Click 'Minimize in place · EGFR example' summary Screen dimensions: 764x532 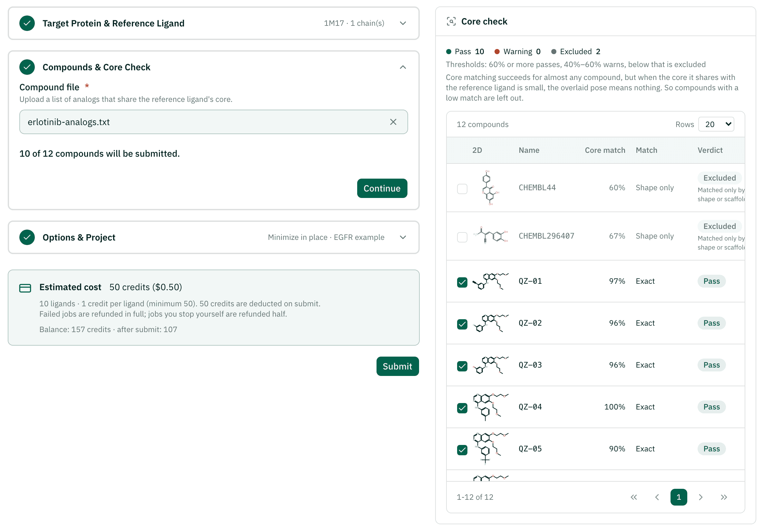pos(326,237)
